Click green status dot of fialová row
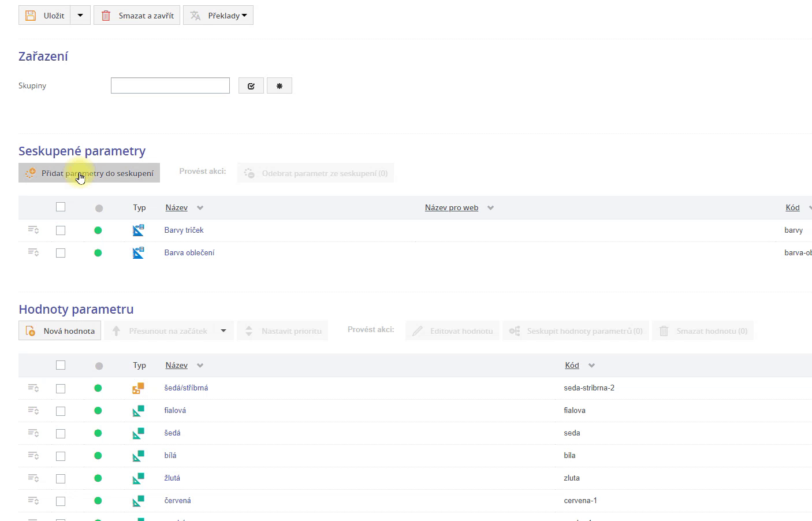 click(x=98, y=411)
